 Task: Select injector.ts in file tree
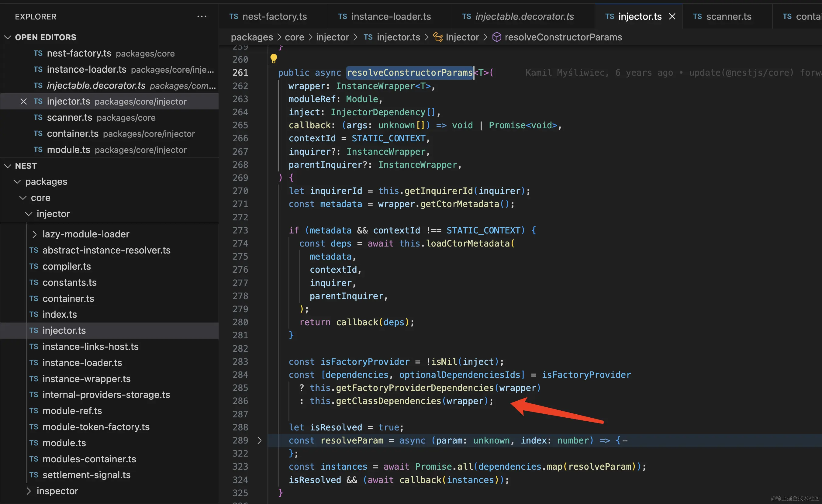click(109, 330)
